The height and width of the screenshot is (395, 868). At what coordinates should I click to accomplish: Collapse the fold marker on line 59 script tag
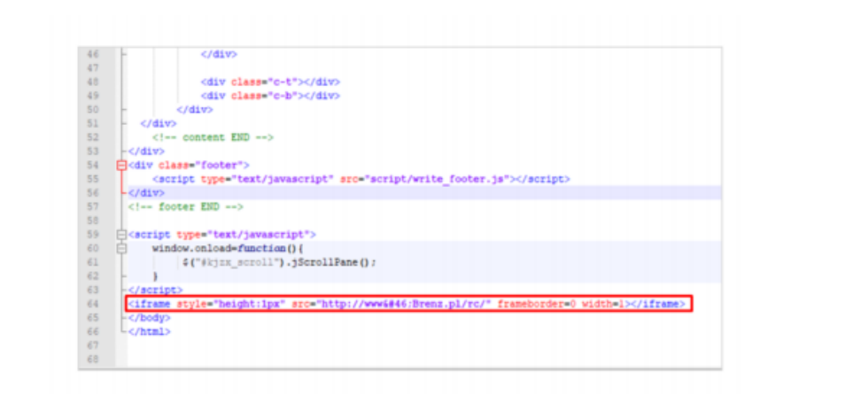121,235
